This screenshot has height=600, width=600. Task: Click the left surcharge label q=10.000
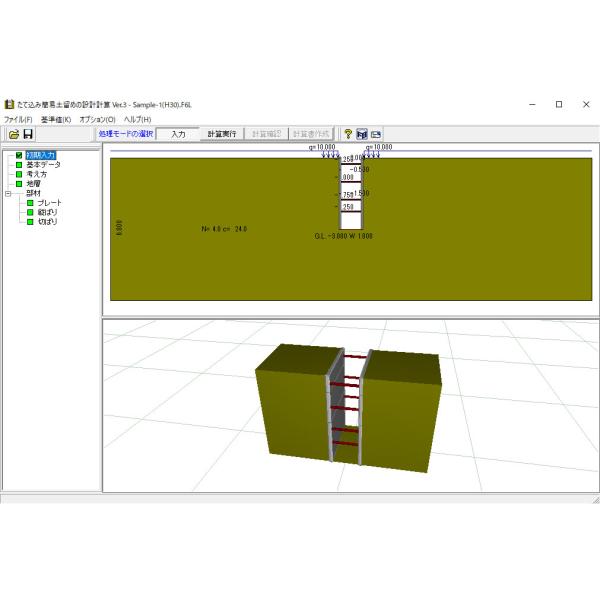point(322,147)
